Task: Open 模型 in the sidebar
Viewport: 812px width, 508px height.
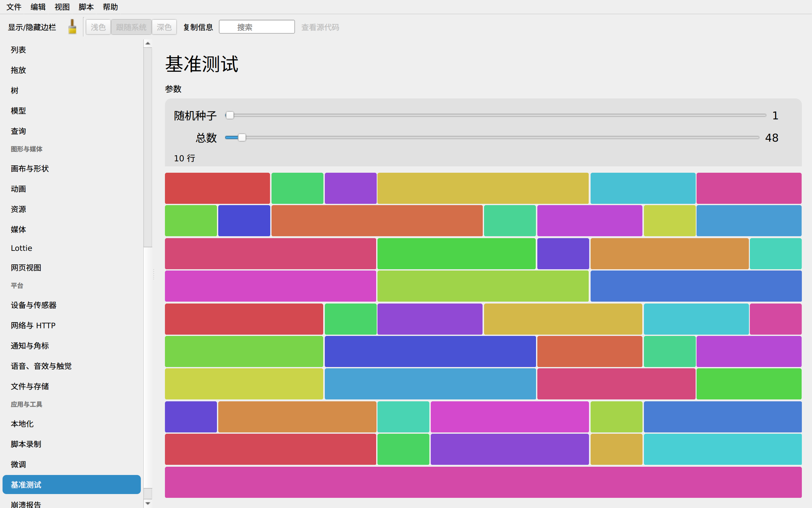Action: tap(71, 110)
